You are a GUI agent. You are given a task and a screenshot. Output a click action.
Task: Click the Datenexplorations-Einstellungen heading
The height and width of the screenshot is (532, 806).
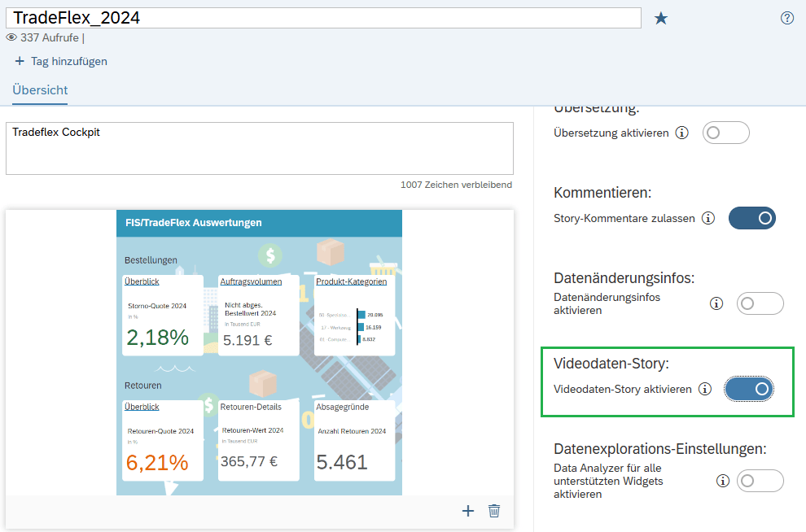tap(660, 449)
